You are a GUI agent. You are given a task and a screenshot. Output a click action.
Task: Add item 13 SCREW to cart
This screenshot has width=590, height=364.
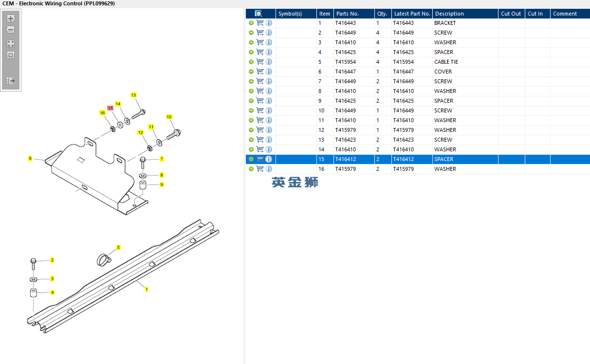[x=260, y=140]
